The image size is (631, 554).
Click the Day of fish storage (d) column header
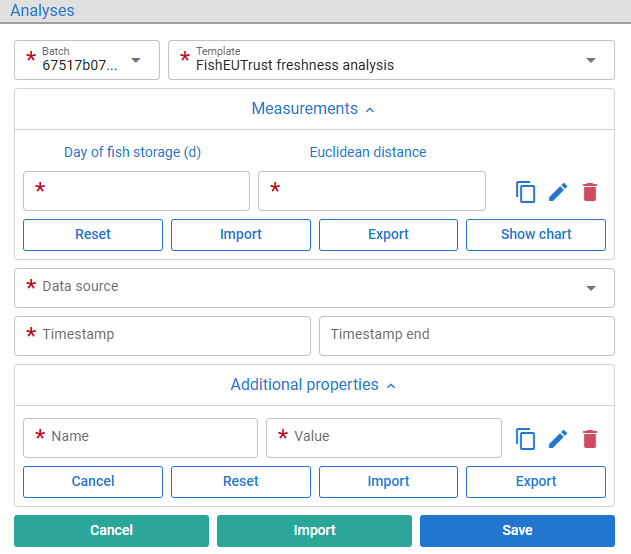click(x=132, y=152)
